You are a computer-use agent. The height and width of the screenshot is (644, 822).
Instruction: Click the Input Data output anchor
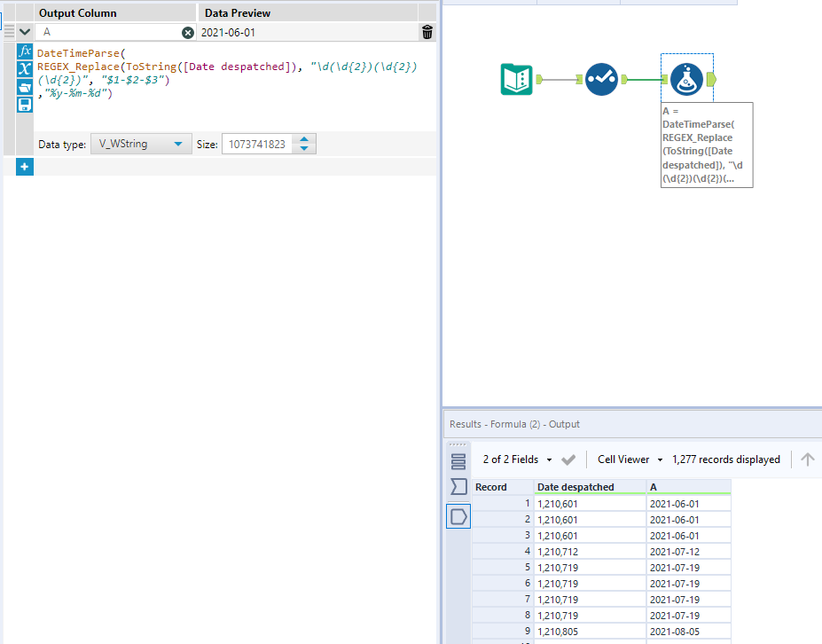pyautogui.click(x=539, y=79)
